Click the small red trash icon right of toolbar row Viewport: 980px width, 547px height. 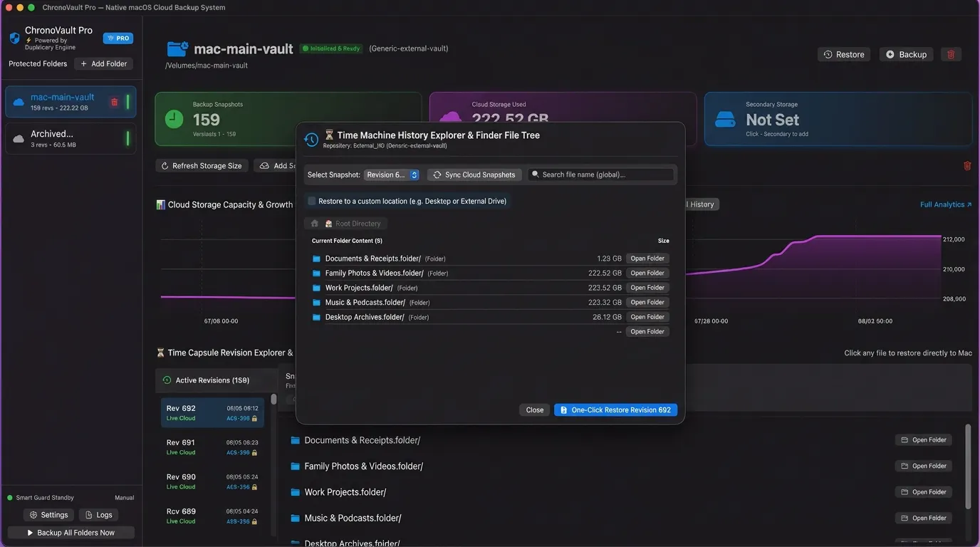click(967, 166)
